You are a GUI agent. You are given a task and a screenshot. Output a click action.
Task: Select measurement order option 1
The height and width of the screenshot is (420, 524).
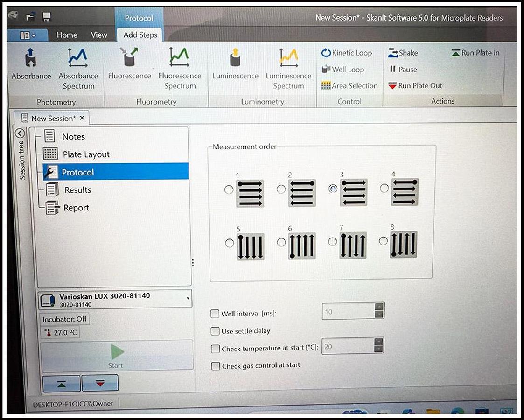pos(229,189)
